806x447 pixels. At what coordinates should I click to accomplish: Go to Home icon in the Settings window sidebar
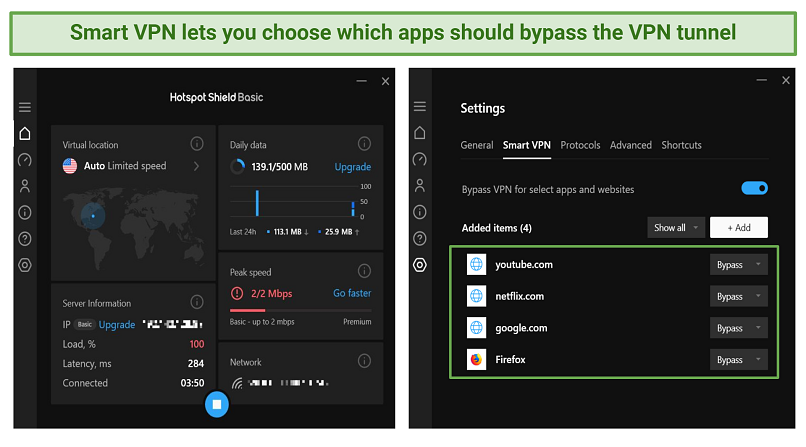[420, 133]
